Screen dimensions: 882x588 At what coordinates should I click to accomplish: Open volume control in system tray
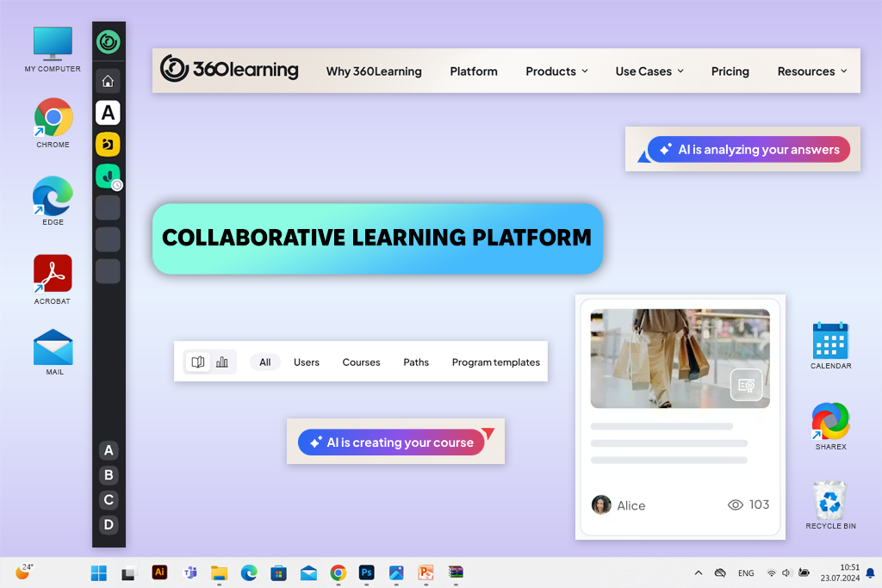pos(786,573)
